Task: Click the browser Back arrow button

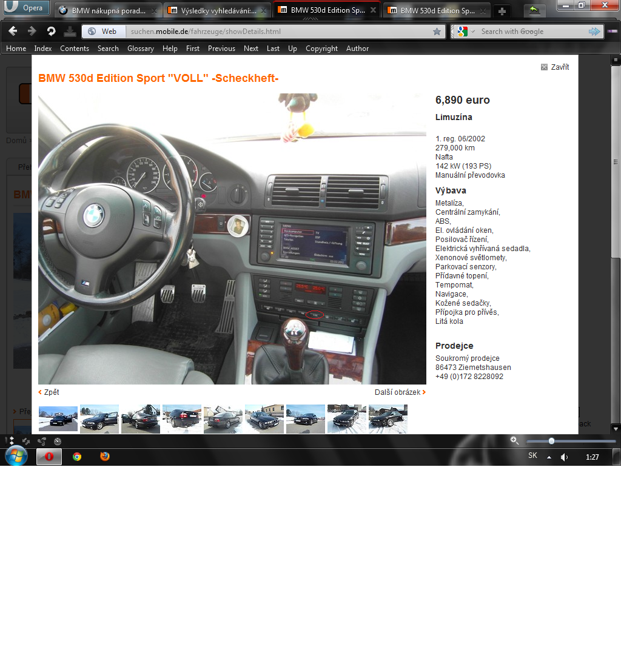Action: pos(13,32)
